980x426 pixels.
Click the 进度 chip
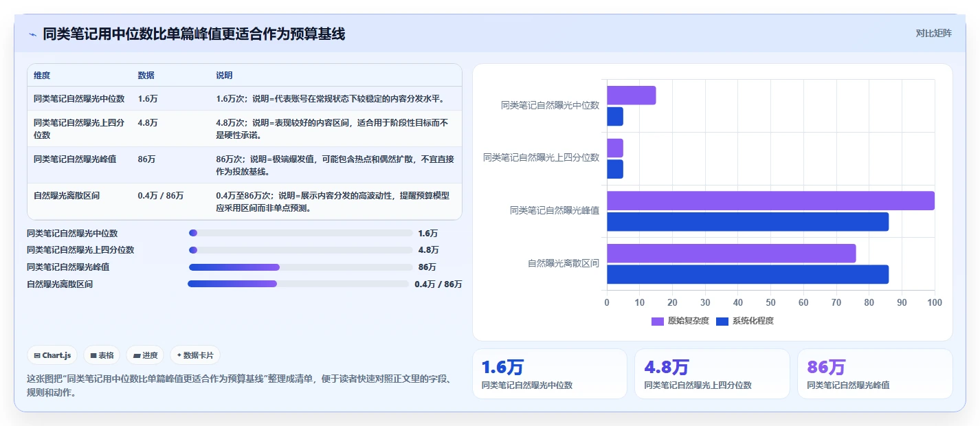click(x=145, y=355)
